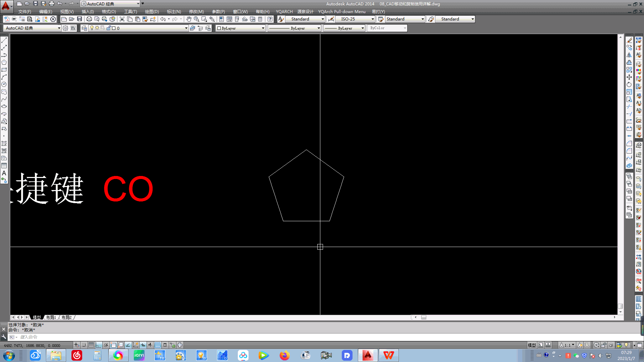644x362 pixels.
Task: Open the ByLayer color dropdown
Action: click(240, 28)
